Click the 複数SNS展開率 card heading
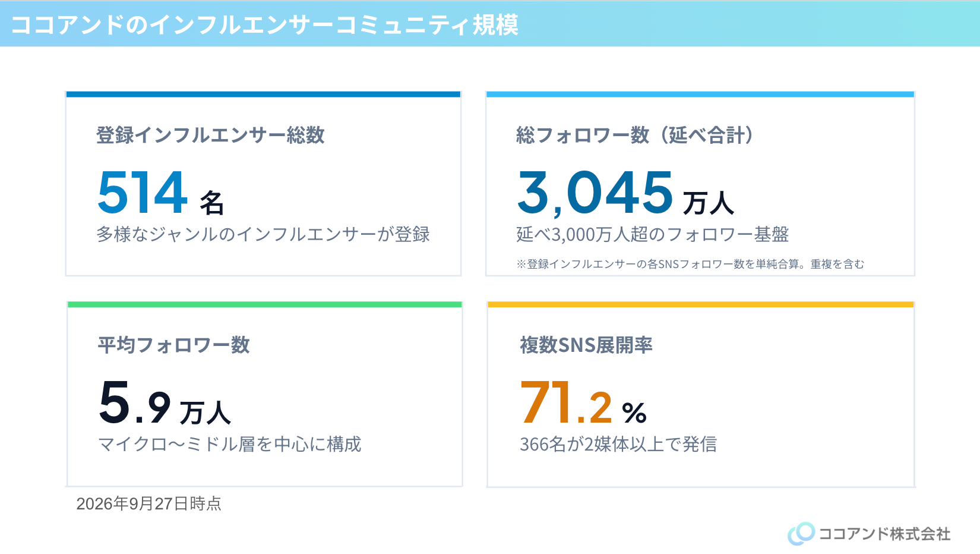 [x=586, y=345]
